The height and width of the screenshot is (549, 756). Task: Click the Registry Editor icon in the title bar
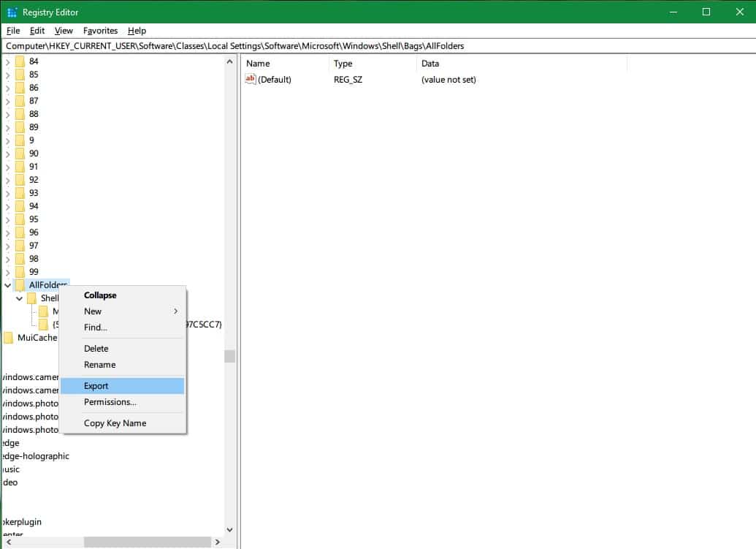click(x=10, y=12)
